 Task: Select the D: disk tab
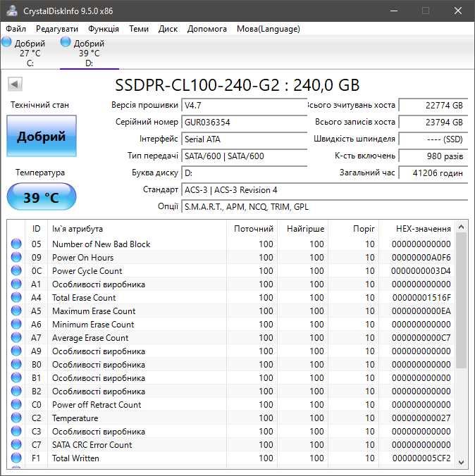pyautogui.click(x=89, y=53)
